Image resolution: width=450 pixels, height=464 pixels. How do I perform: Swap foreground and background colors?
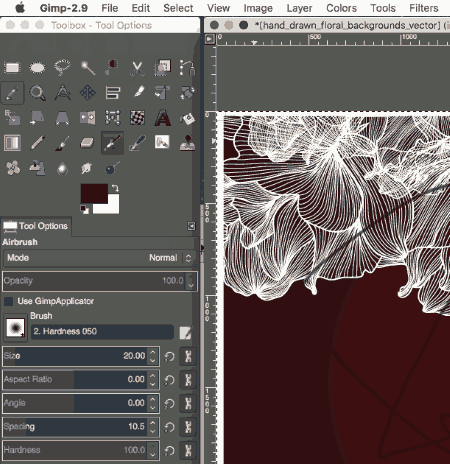tap(115, 188)
